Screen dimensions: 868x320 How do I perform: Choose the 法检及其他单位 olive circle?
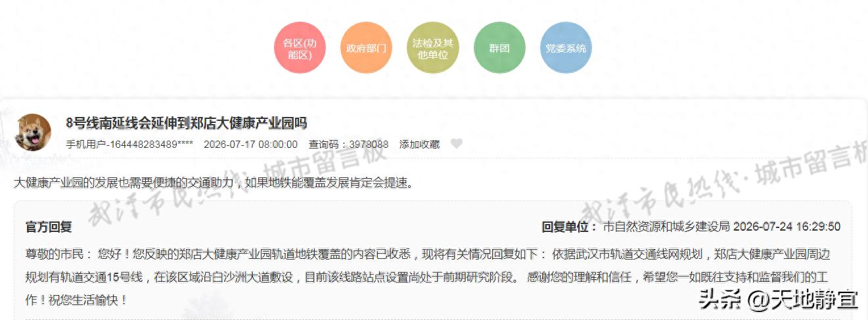(432, 48)
